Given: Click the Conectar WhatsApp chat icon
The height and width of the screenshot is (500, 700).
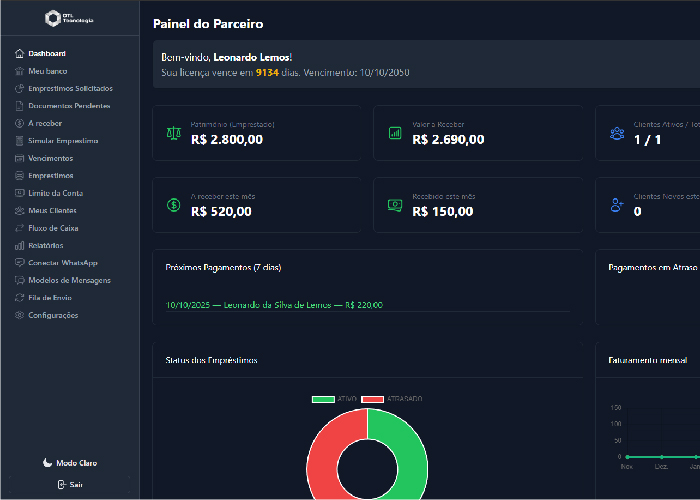Looking at the screenshot, I should (19, 263).
